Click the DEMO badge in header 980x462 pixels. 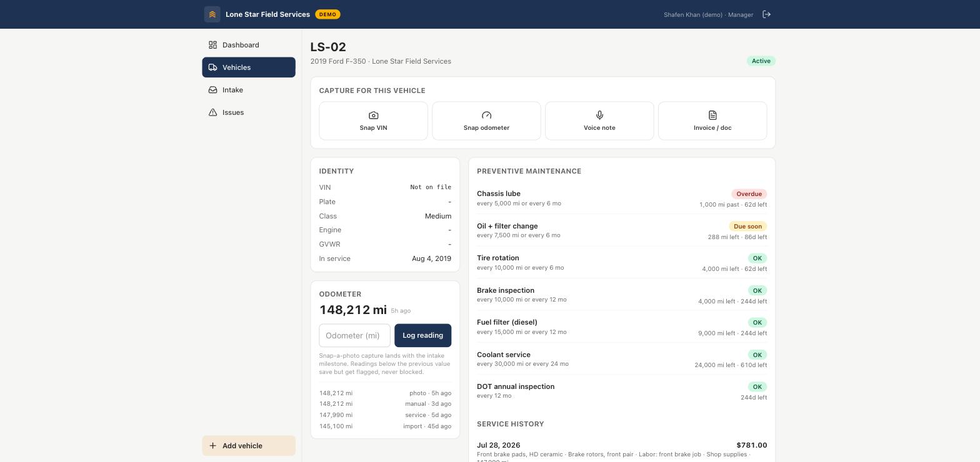[x=327, y=14]
